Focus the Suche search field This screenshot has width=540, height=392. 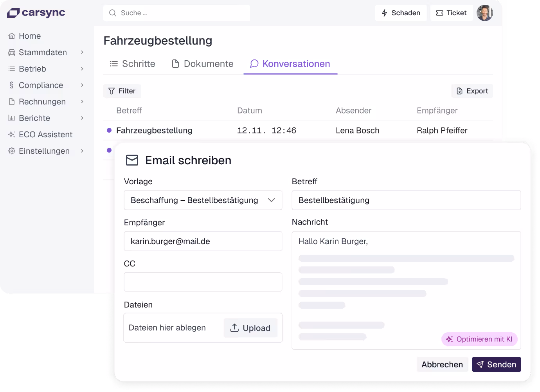(x=176, y=13)
